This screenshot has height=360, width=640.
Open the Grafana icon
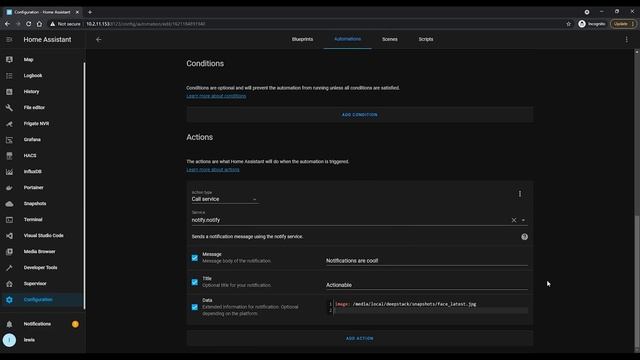click(x=9, y=140)
